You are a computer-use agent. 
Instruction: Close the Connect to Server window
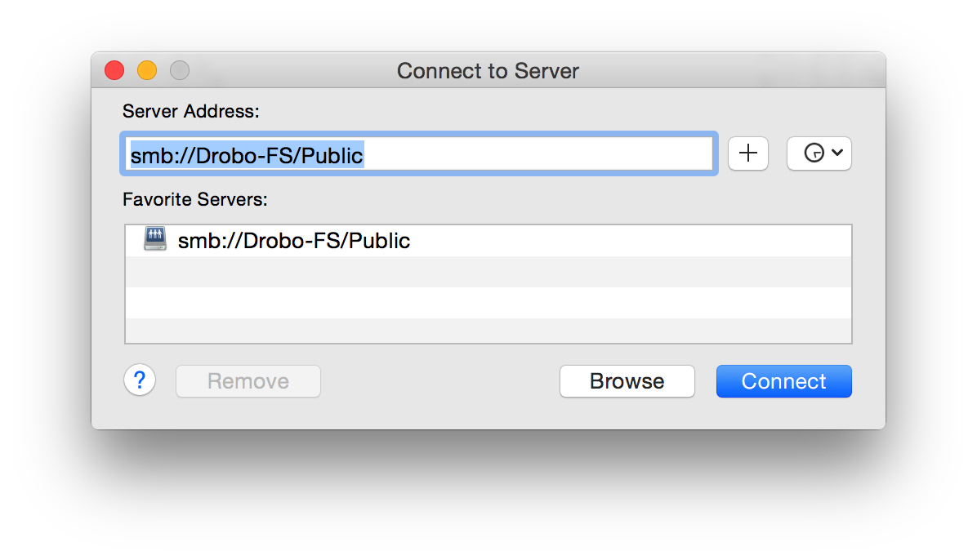click(114, 70)
